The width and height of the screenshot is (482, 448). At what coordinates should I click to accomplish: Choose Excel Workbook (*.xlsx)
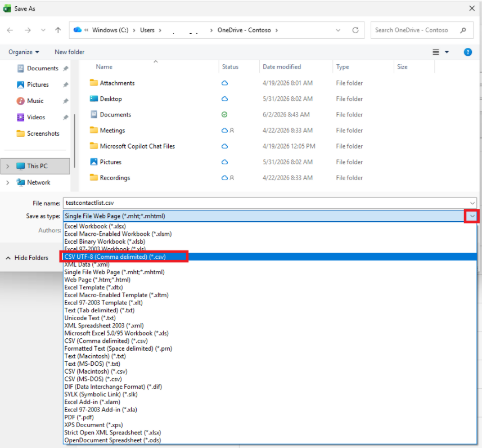point(270,226)
